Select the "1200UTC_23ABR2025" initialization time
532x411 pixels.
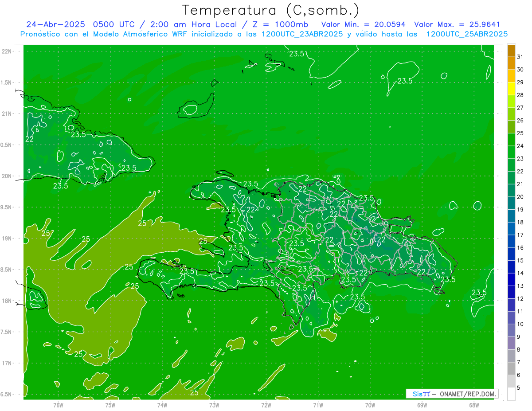pos(302,34)
